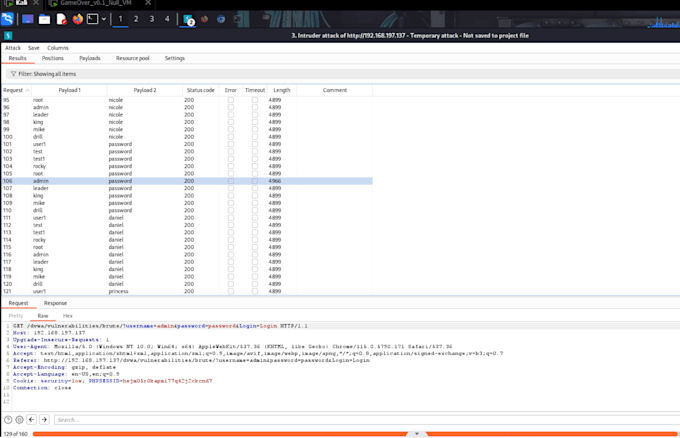Switch to the Positions tab

[x=53, y=58]
